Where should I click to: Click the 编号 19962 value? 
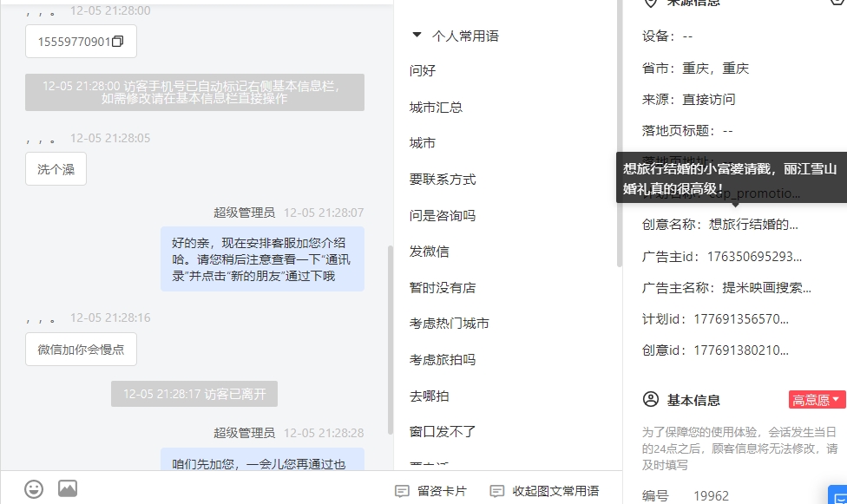pos(711,496)
